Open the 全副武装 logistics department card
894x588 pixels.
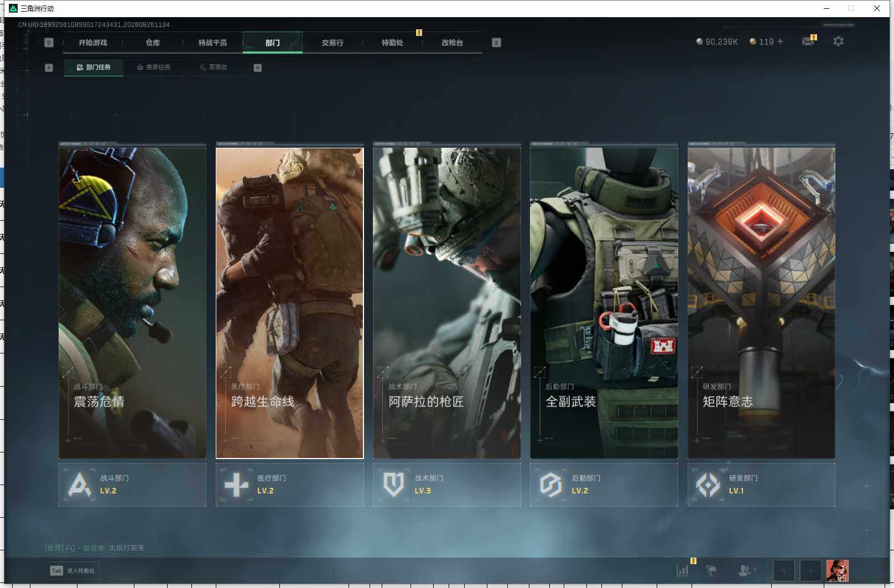(604, 302)
